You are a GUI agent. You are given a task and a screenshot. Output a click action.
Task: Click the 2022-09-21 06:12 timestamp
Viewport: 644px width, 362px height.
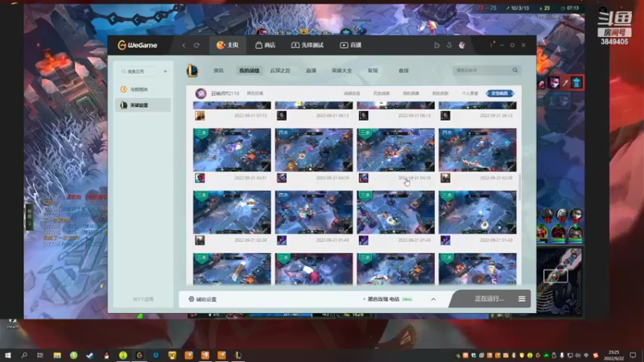pos(496,116)
